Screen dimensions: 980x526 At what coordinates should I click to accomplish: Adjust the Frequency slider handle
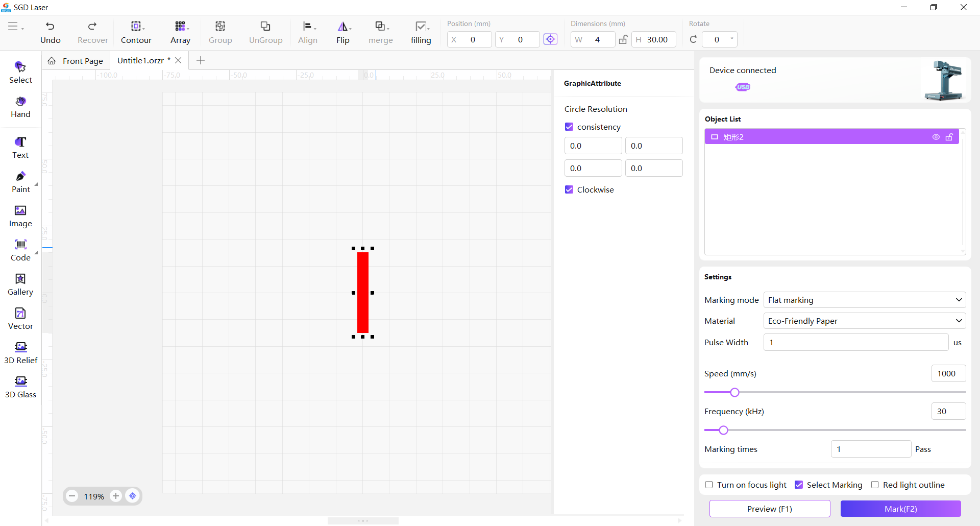pos(723,430)
